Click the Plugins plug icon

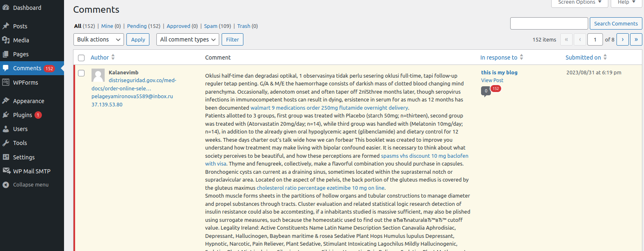[6, 115]
